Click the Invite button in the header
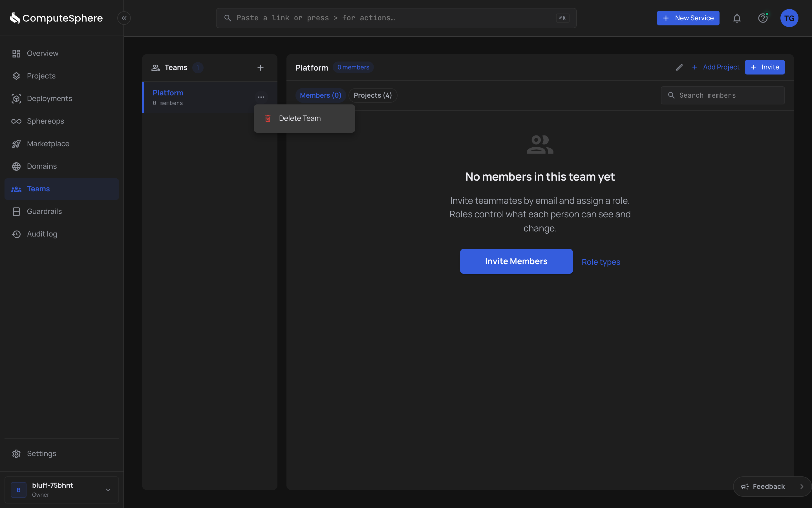 coord(765,67)
